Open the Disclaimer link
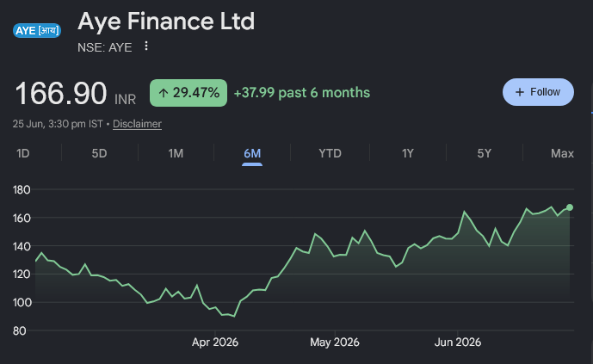The image size is (593, 364). pos(137,124)
